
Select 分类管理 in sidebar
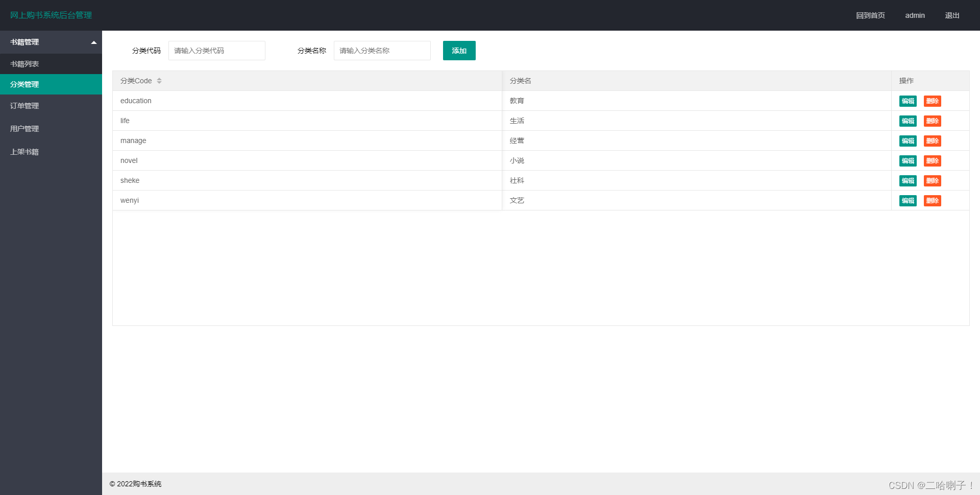coord(51,84)
